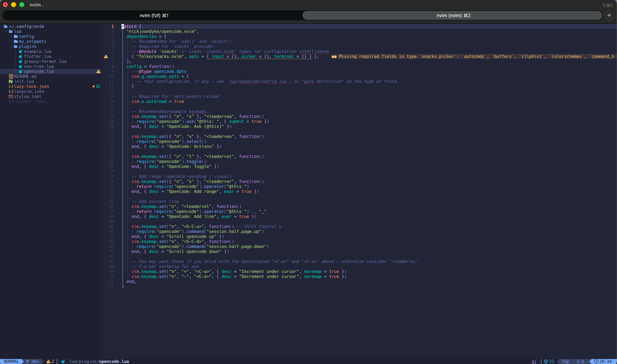Click the Lua icon beside flutter.lua

[x=21, y=56]
